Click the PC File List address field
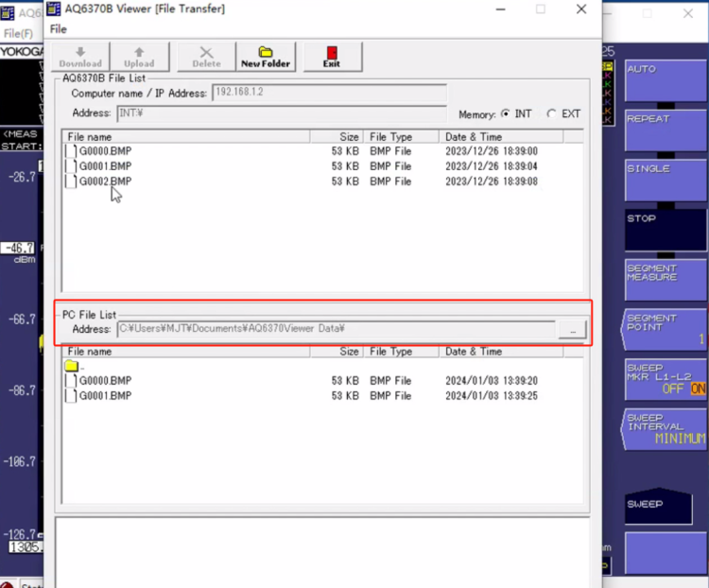This screenshot has width=709, height=588. (x=336, y=329)
